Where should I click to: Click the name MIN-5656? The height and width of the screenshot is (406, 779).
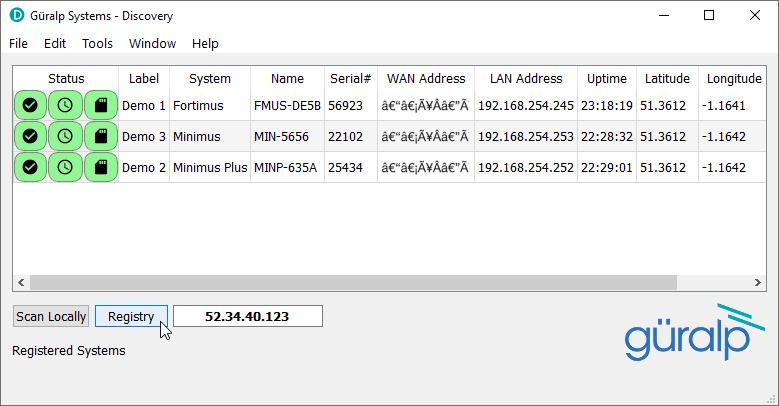point(281,136)
